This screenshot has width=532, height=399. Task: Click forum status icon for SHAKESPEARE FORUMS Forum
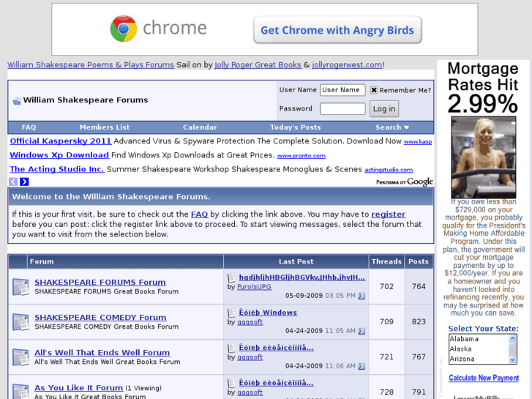point(20,287)
